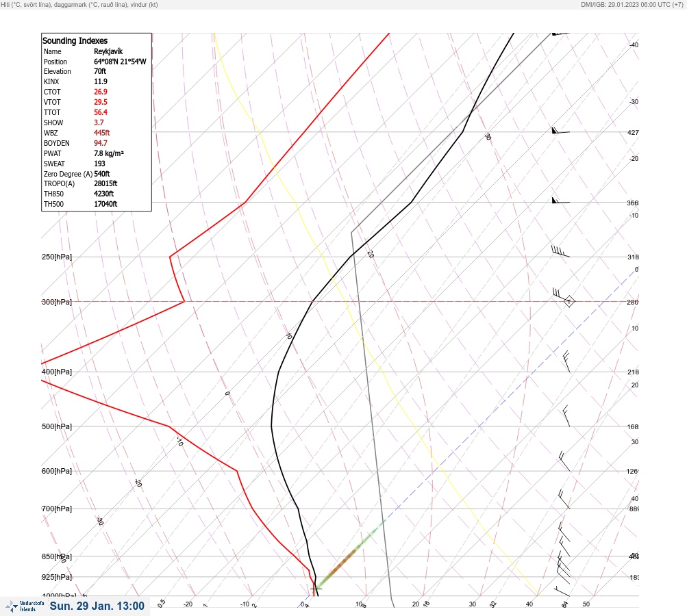Click the Zero Degree (A) value 540ft
The image size is (687, 616).
pyautogui.click(x=102, y=174)
